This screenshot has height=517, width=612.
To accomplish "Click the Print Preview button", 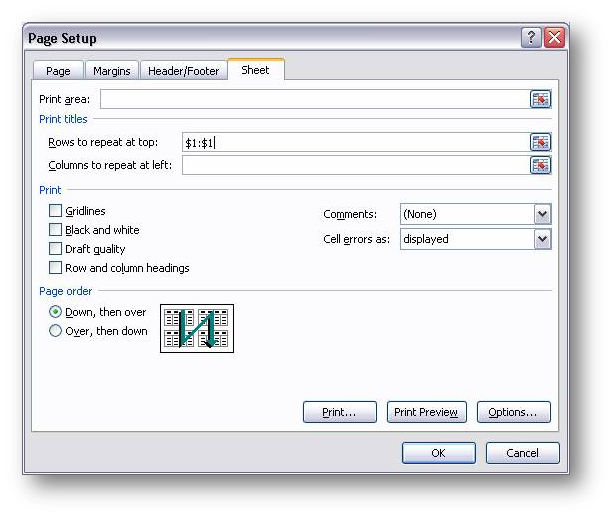I will coord(426,412).
